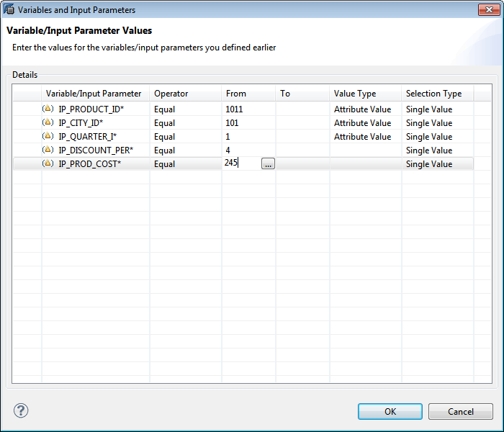
Task: Click the IP_PRODUCT_ID parameter icon
Action: coord(48,109)
